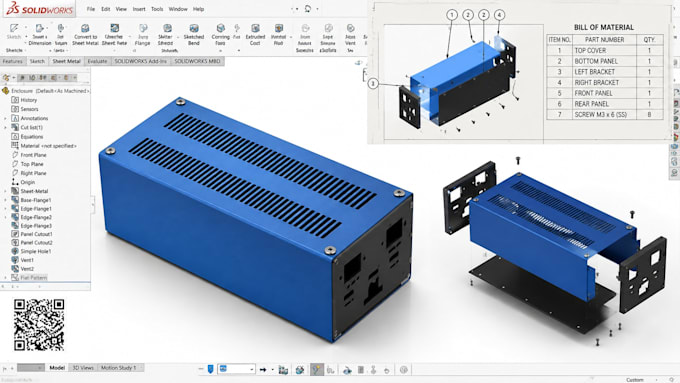Select History in the feature tree
This screenshot has width=680, height=383.
click(29, 100)
